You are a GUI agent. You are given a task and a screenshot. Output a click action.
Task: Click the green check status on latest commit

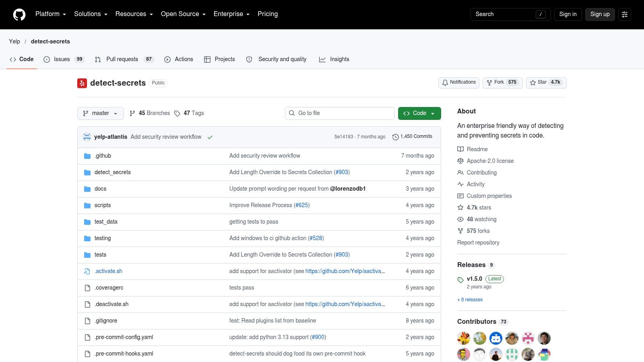[x=210, y=137]
